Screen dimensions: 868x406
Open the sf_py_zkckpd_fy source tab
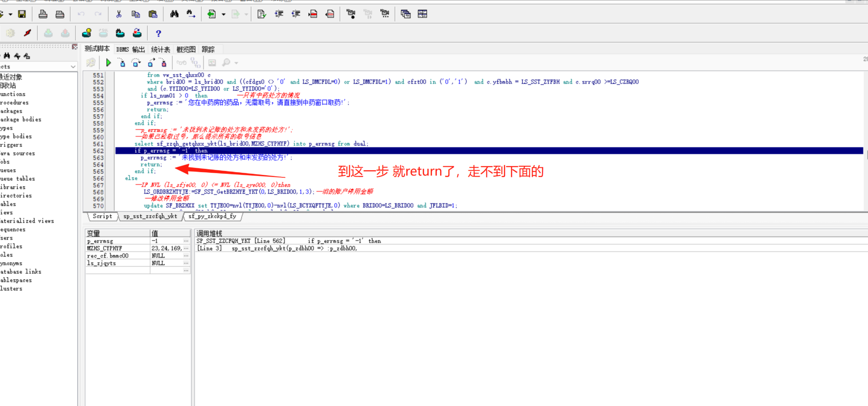[212, 216]
